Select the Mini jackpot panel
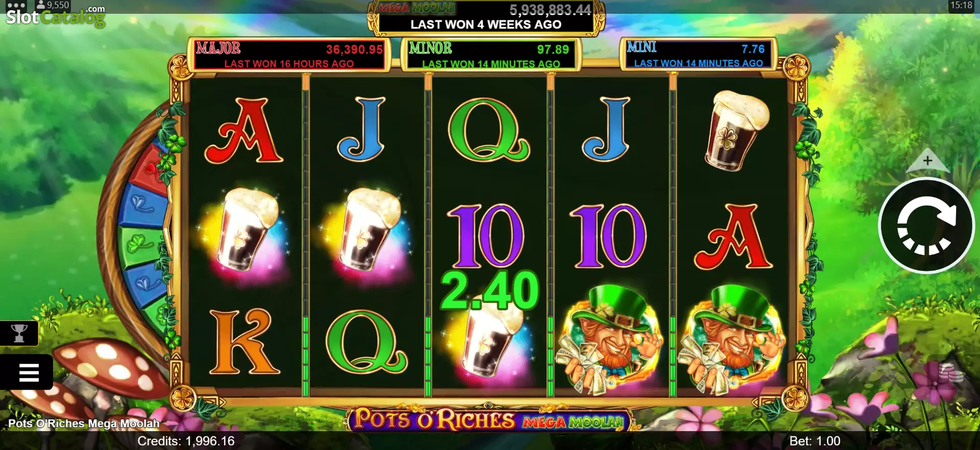980x450 pixels. click(698, 54)
